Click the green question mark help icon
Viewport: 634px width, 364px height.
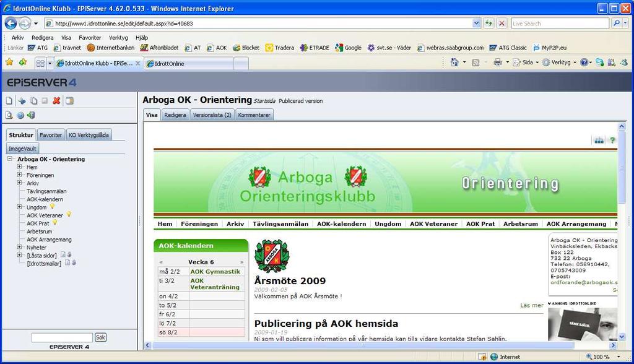tap(612, 141)
